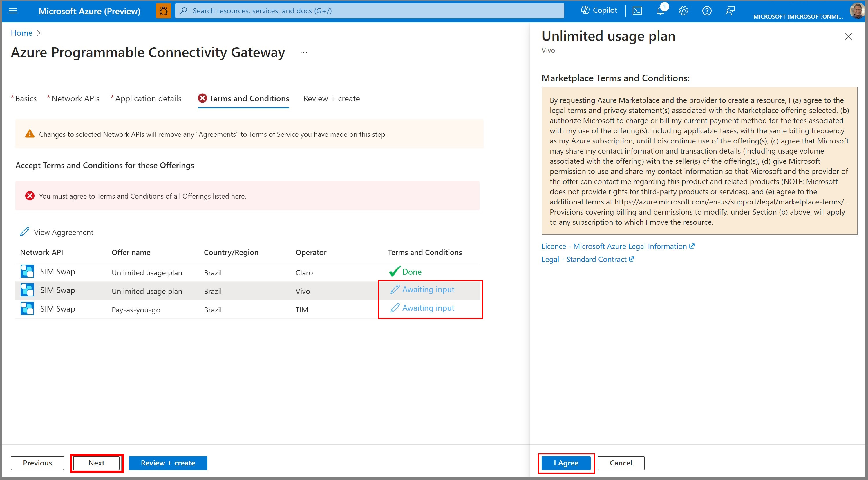
Task: Open Copilot from the top bar
Action: pos(599,10)
